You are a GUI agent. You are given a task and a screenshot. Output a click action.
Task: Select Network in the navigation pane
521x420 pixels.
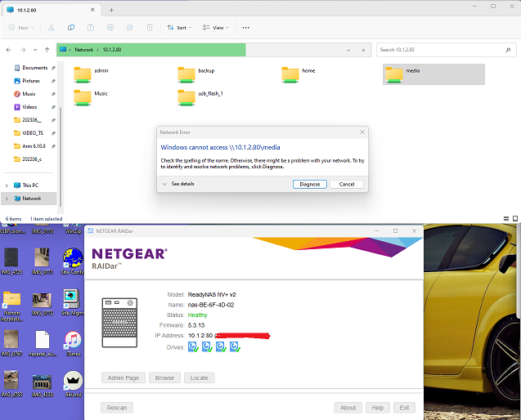pos(31,199)
